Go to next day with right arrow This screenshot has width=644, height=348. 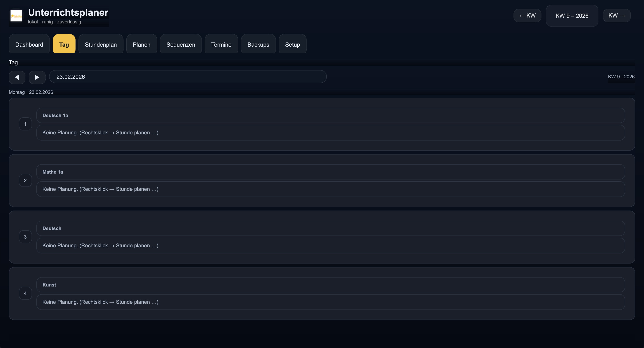click(x=37, y=77)
